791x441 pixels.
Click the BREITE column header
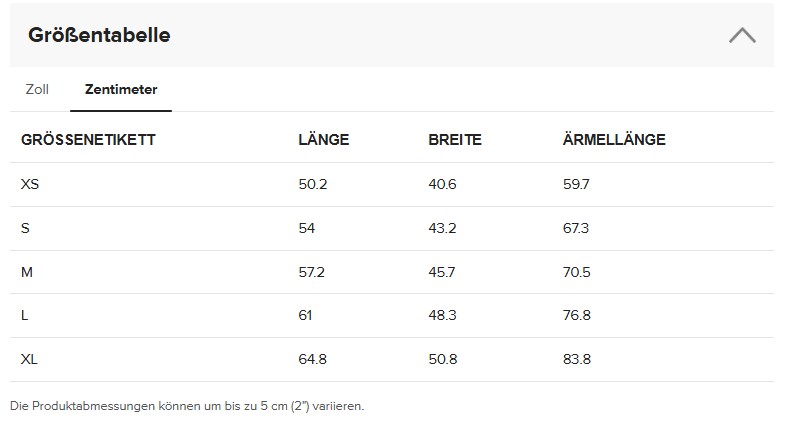coord(455,140)
